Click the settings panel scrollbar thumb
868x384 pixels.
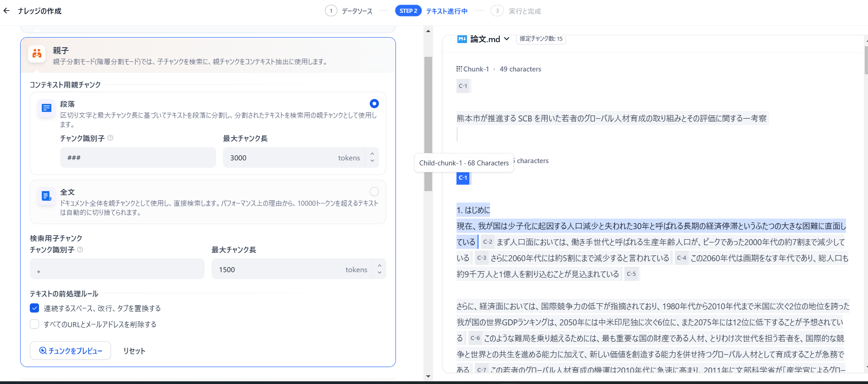click(x=428, y=124)
